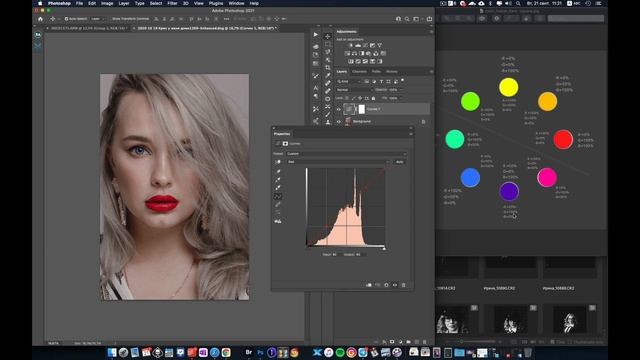640x360 pixels.
Task: Activate on-image adjustment hand in Curves
Action: click(278, 162)
